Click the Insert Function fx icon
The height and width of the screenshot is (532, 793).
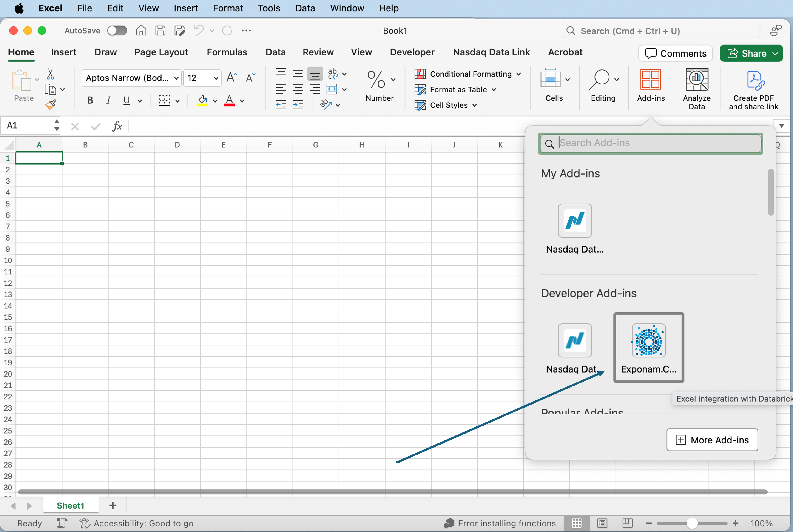point(117,126)
